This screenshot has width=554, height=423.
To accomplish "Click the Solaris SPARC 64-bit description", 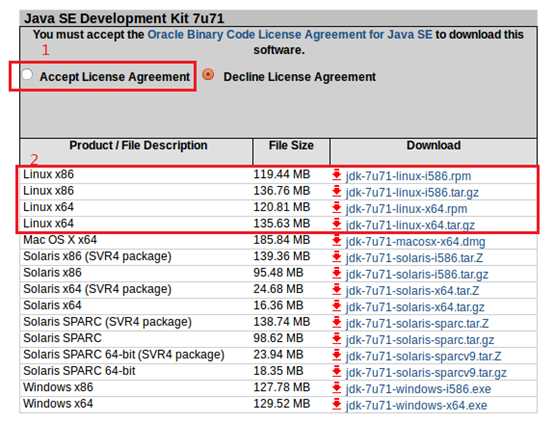I will point(79,371).
